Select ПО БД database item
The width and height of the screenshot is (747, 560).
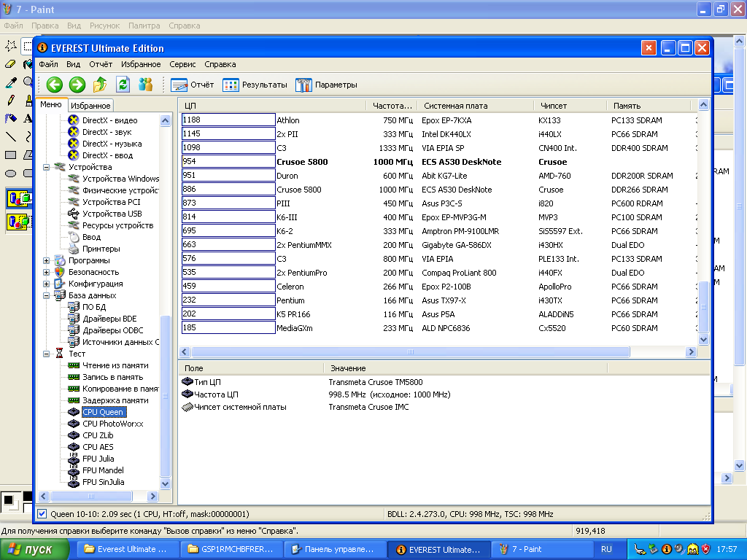pos(94,307)
